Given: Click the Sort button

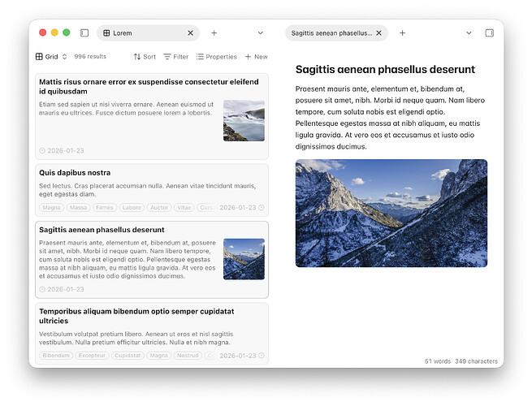Looking at the screenshot, I should pos(145,57).
